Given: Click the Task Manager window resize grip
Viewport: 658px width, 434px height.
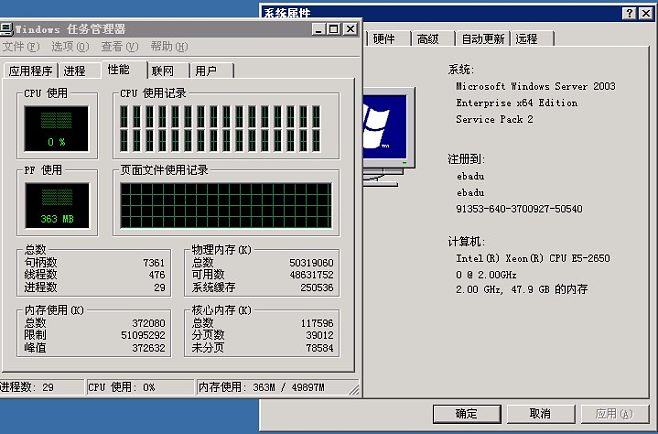Looking at the screenshot, I should click(x=355, y=390).
